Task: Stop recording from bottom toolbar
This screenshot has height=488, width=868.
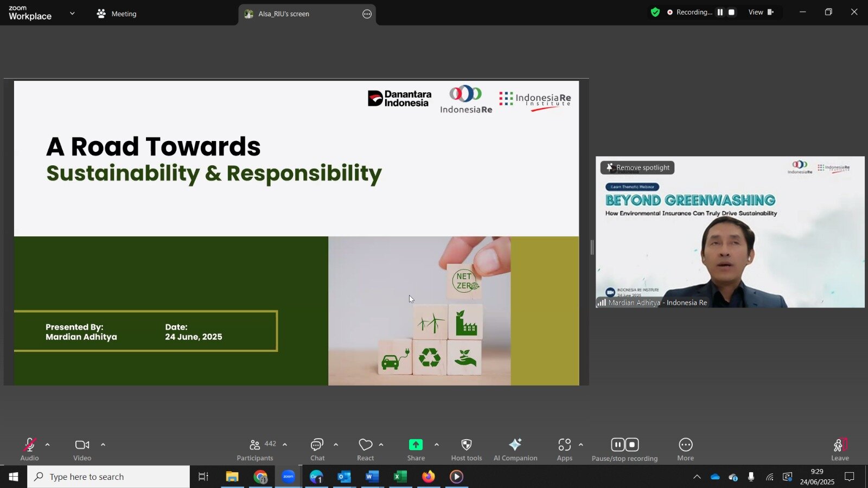Action: click(632, 445)
